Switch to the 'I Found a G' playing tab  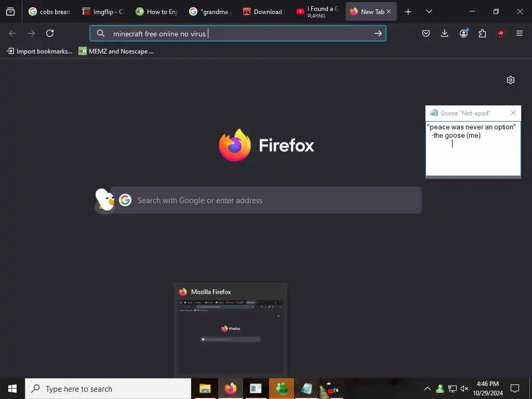coord(317,11)
